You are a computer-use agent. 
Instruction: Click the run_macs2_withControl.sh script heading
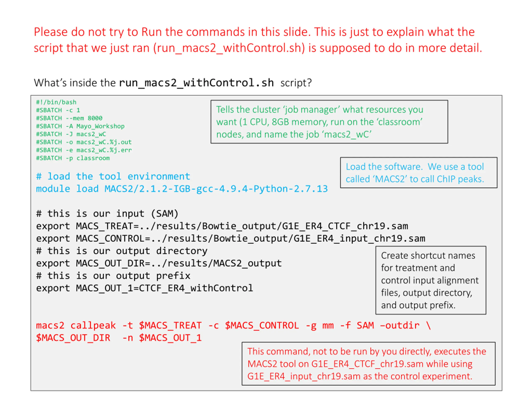(196, 83)
